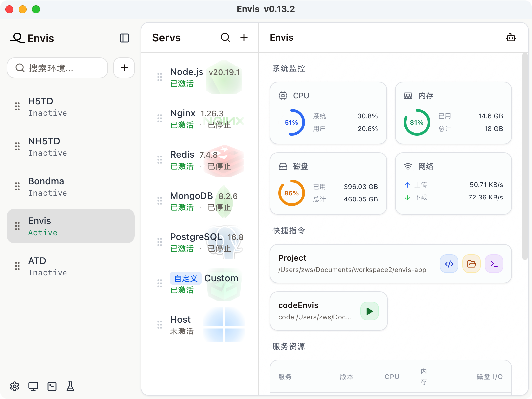Grab the drag handle beside Custom service

tap(160, 283)
